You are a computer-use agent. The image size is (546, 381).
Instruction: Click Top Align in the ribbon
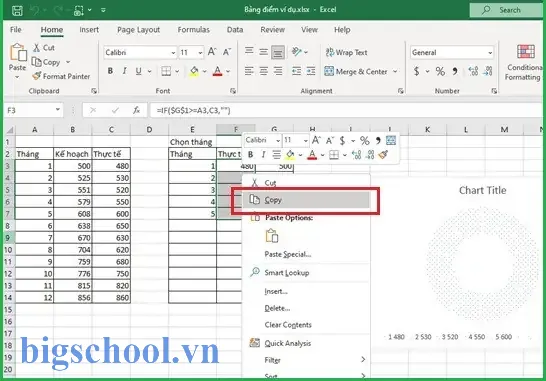pos(249,51)
